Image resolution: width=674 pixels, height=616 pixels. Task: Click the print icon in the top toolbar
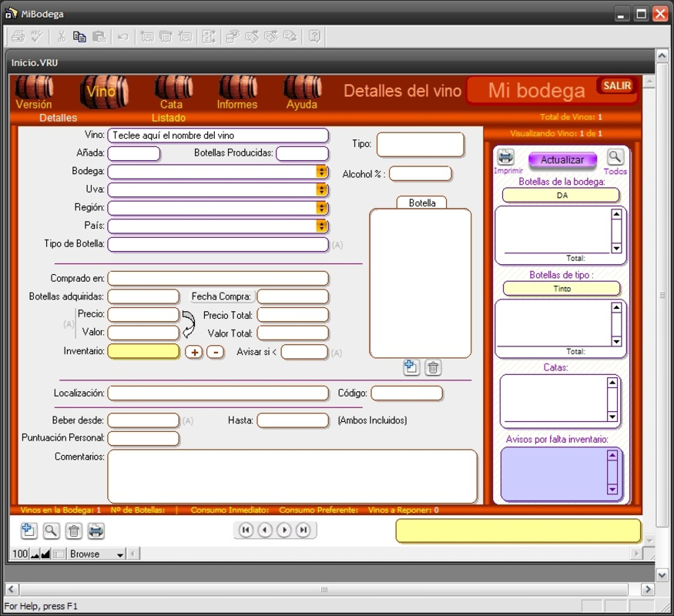(x=18, y=37)
